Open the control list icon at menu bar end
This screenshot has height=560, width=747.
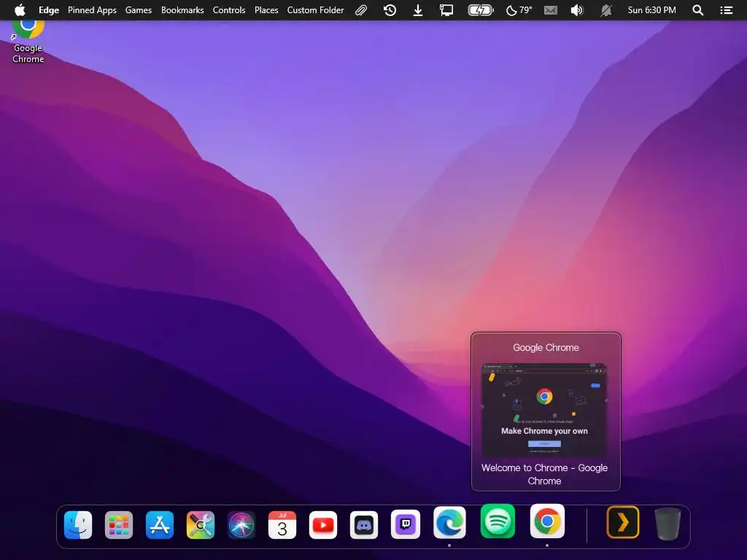click(727, 10)
